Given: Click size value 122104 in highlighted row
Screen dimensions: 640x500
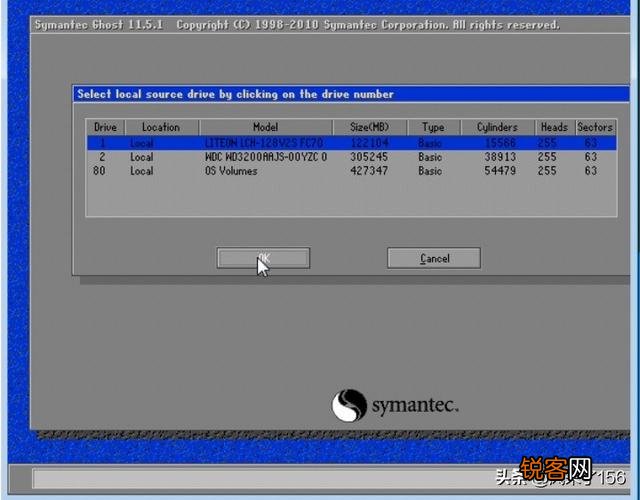Looking at the screenshot, I should click(x=370, y=143).
